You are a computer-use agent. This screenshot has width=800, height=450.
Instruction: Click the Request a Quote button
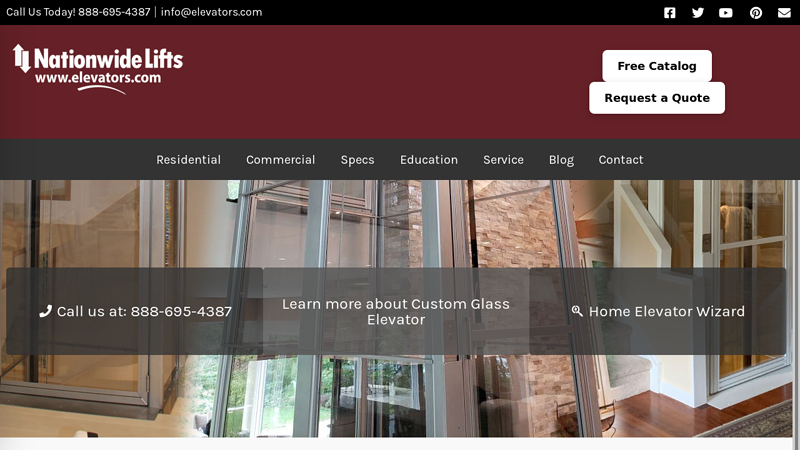click(x=657, y=98)
